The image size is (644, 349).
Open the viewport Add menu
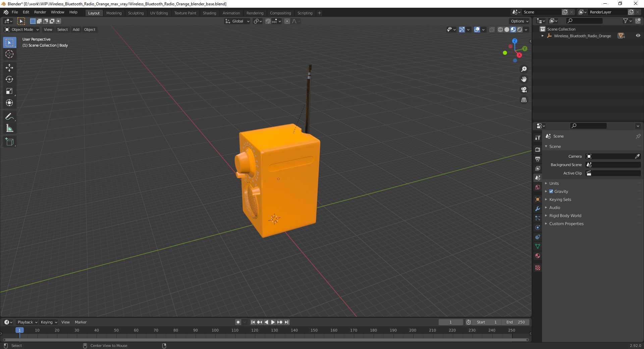(x=76, y=30)
